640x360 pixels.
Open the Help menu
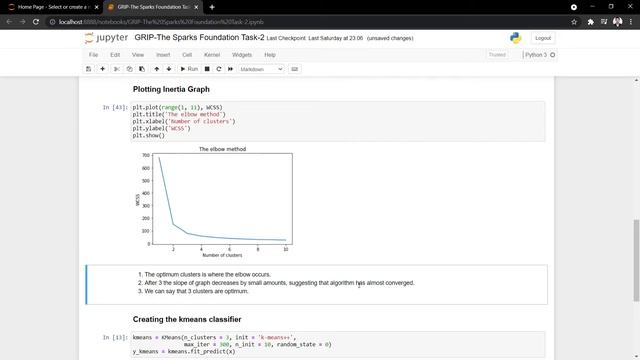[270, 55]
